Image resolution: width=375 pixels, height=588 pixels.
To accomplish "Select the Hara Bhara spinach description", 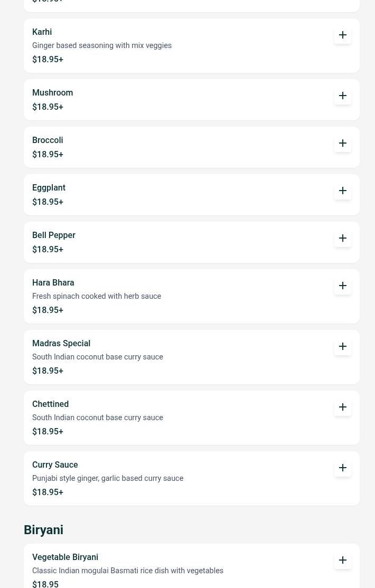I will [x=97, y=296].
